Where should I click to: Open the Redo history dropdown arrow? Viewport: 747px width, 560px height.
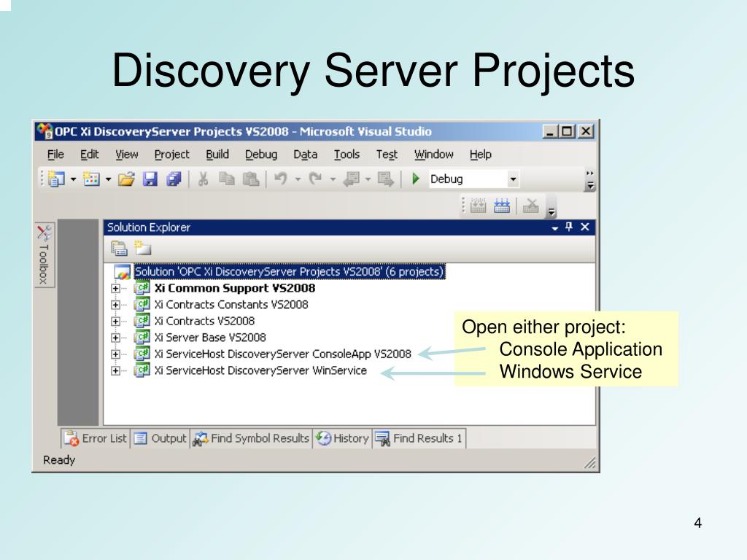[333, 179]
